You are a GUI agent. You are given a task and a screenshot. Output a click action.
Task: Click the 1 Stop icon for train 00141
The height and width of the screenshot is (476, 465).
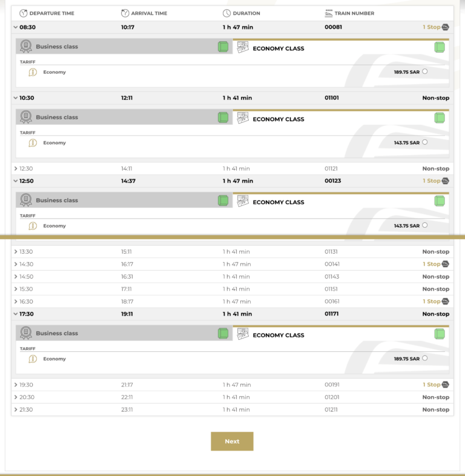coord(445,264)
